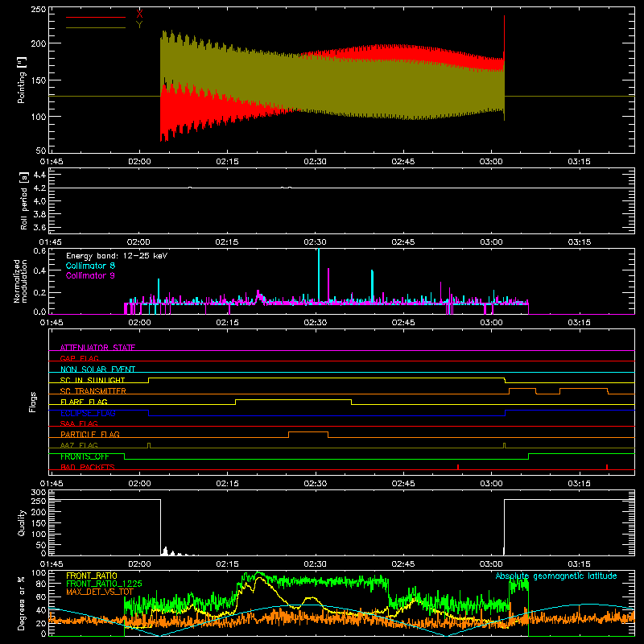Click the "Energy band: 12-25 keV" annotation
This screenshot has width=644, height=644.
pyautogui.click(x=117, y=256)
